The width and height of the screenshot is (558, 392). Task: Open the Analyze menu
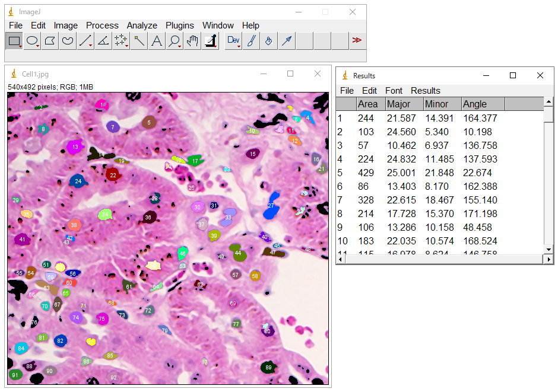click(142, 26)
